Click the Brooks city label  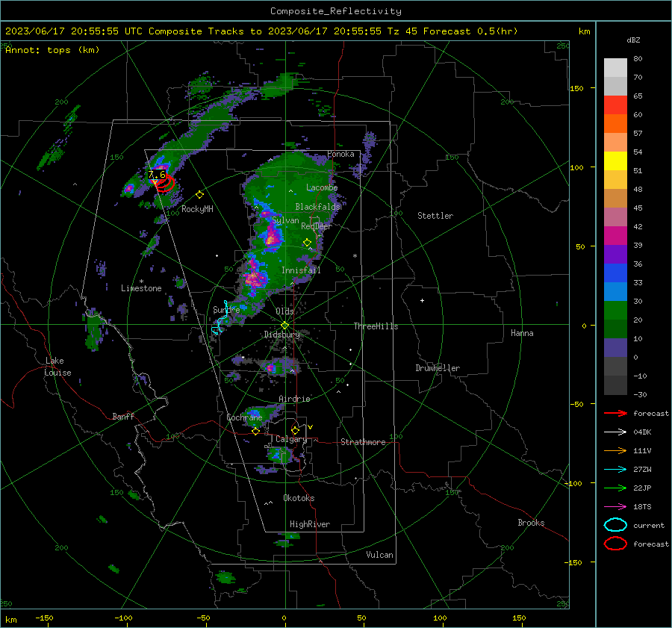coord(531,523)
